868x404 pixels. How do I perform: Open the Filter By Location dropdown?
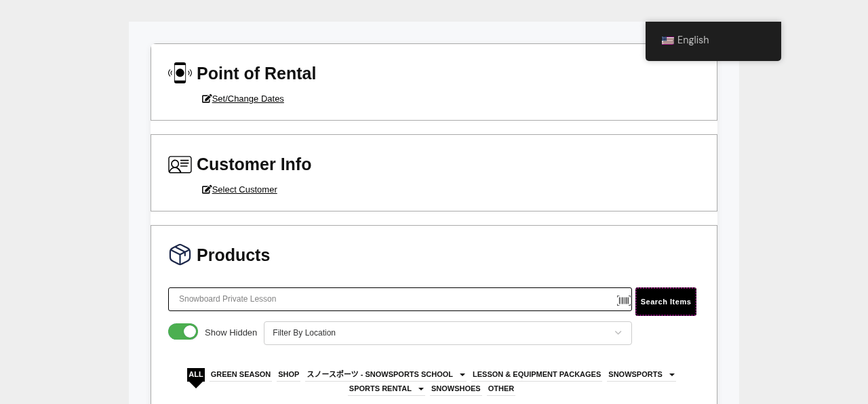448,333
